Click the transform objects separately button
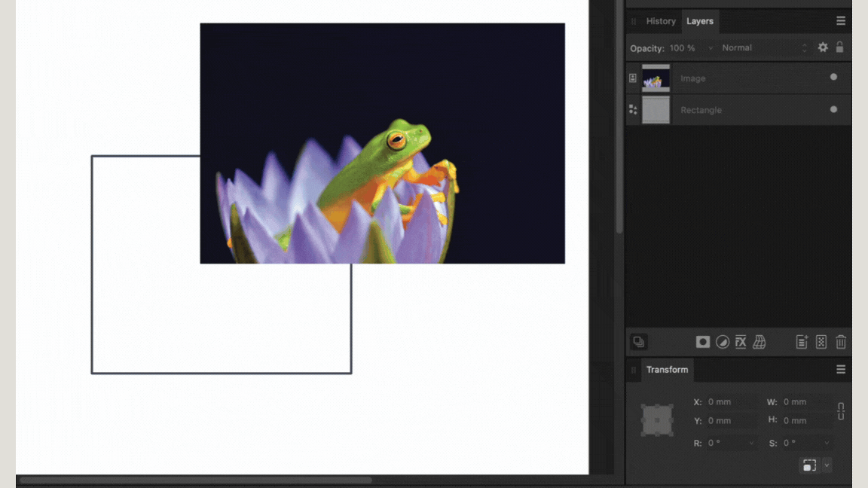 (810, 465)
